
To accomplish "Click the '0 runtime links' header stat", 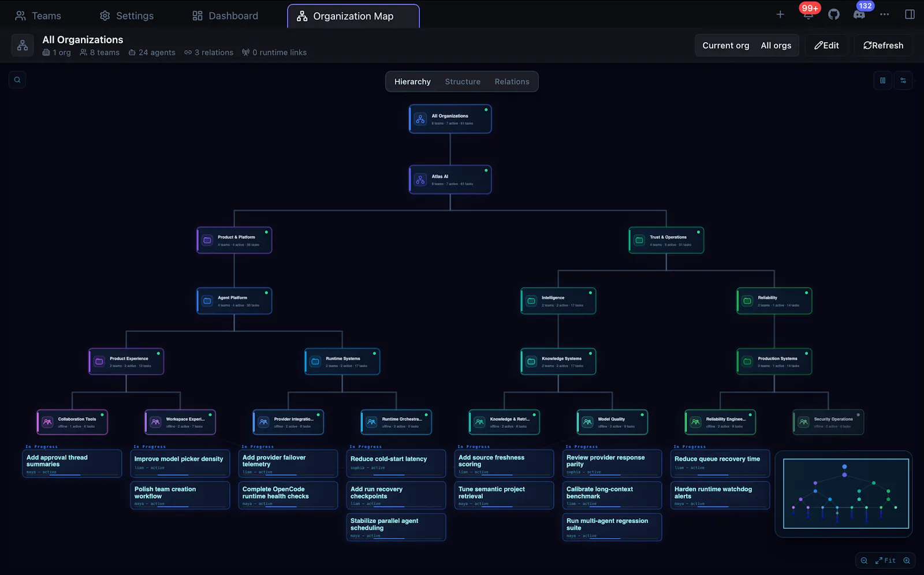I will click(x=274, y=53).
